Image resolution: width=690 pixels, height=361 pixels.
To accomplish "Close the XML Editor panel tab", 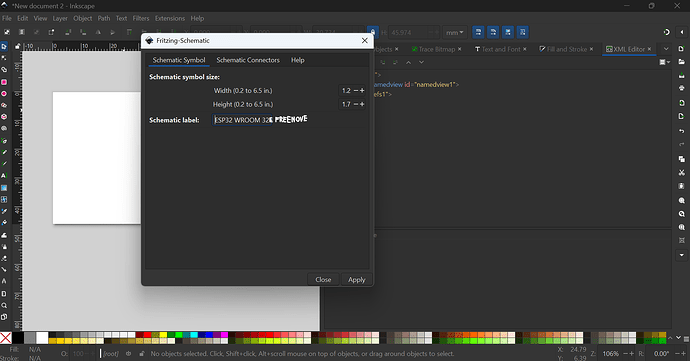I will click(x=649, y=49).
